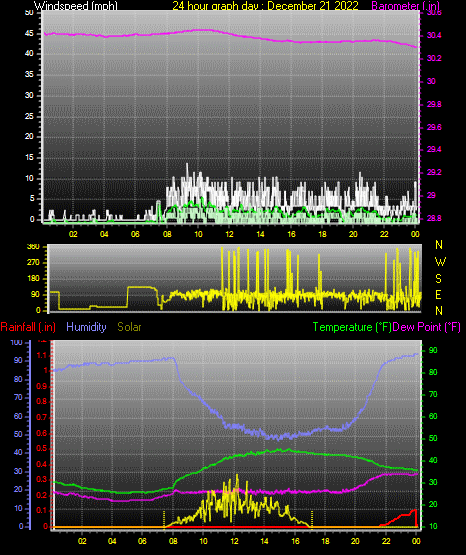
Task: Click '30.4' on the barometer axis
Action: [434, 35]
